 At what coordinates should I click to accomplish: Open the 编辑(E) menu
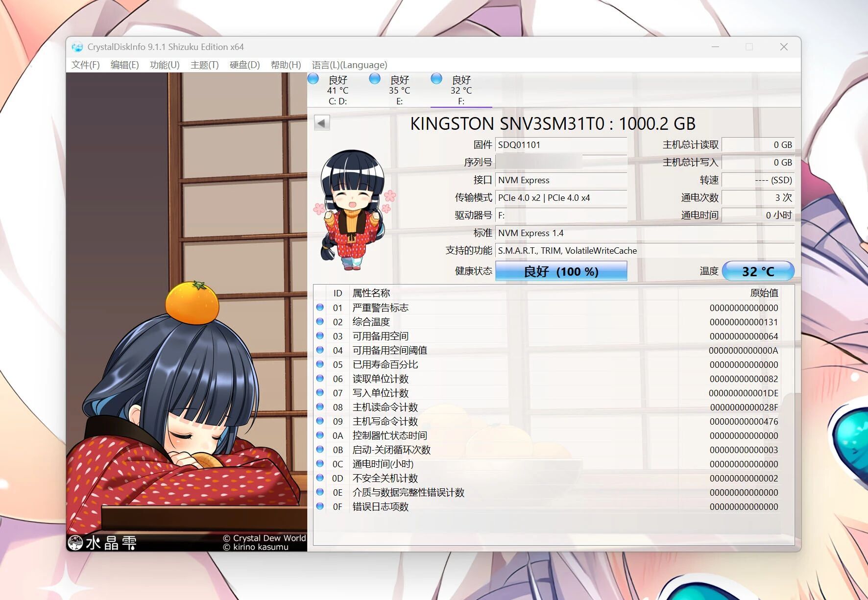tap(124, 65)
